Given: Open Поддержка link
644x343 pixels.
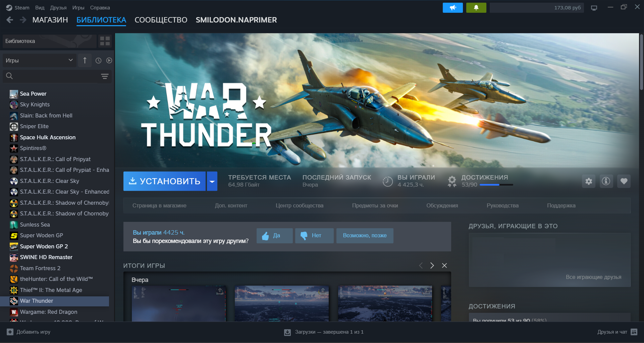Looking at the screenshot, I should click(561, 205).
